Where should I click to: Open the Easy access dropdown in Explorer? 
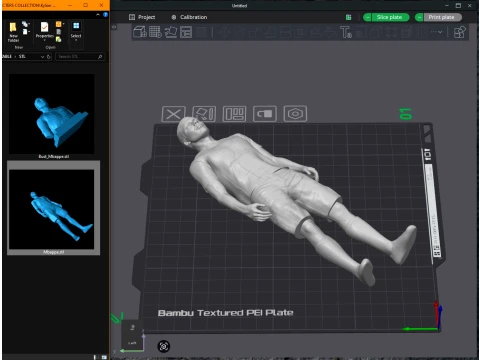click(x=26, y=32)
